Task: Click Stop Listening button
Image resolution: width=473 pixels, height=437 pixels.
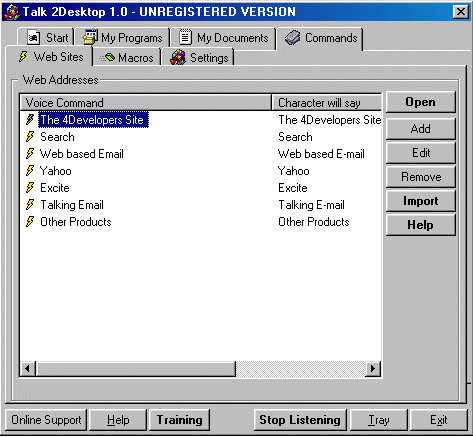Action: (300, 420)
